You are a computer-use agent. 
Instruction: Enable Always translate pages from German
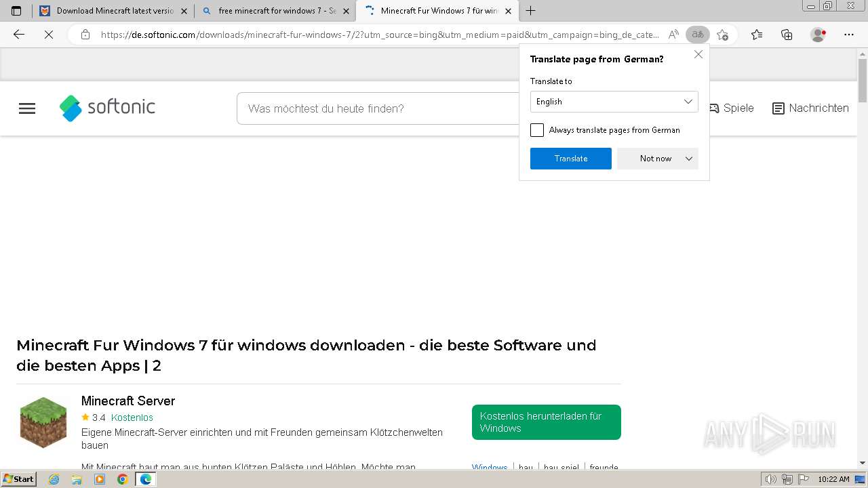point(537,130)
